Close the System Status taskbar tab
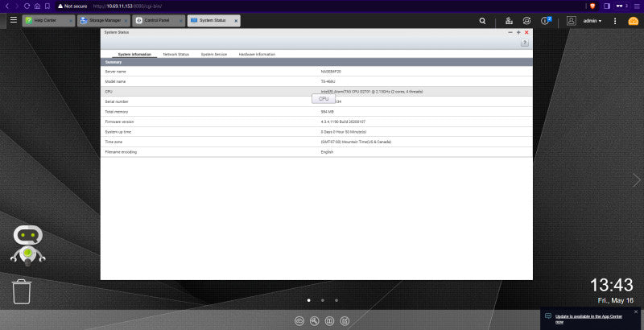 [x=236, y=20]
